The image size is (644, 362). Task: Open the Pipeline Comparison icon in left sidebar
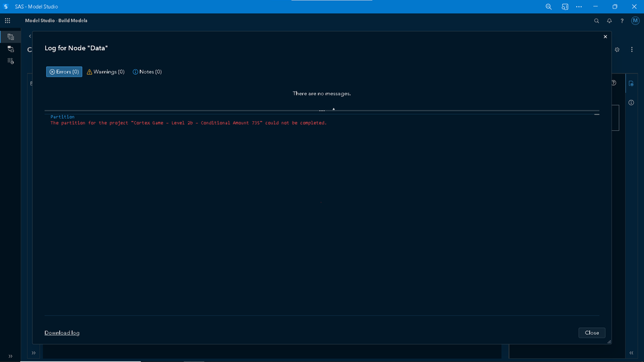(x=10, y=61)
